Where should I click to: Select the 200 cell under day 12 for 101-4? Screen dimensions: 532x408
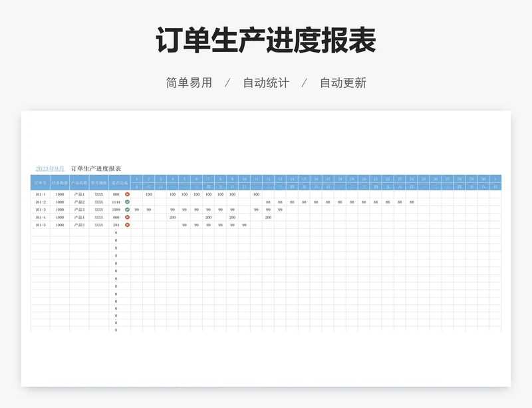click(x=268, y=218)
